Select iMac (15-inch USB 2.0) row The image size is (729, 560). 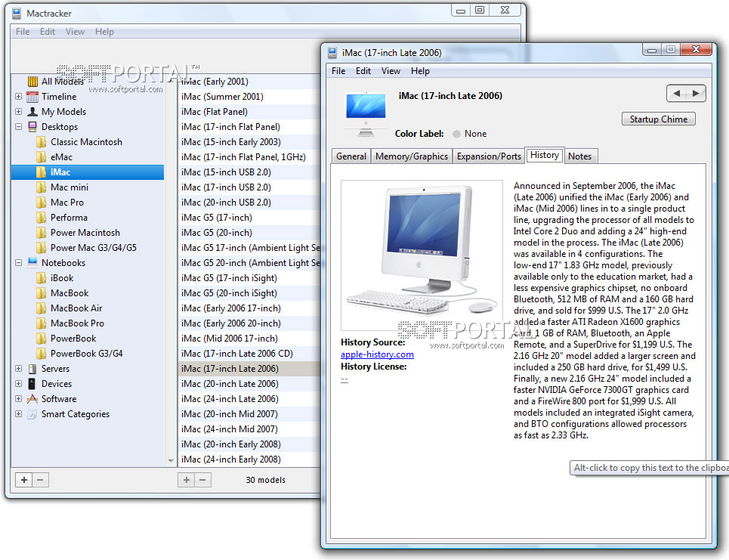(249, 172)
